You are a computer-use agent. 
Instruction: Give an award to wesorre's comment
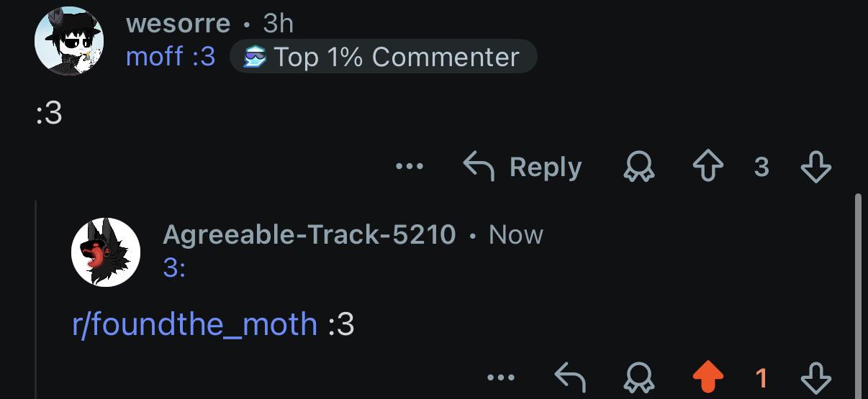coord(638,167)
